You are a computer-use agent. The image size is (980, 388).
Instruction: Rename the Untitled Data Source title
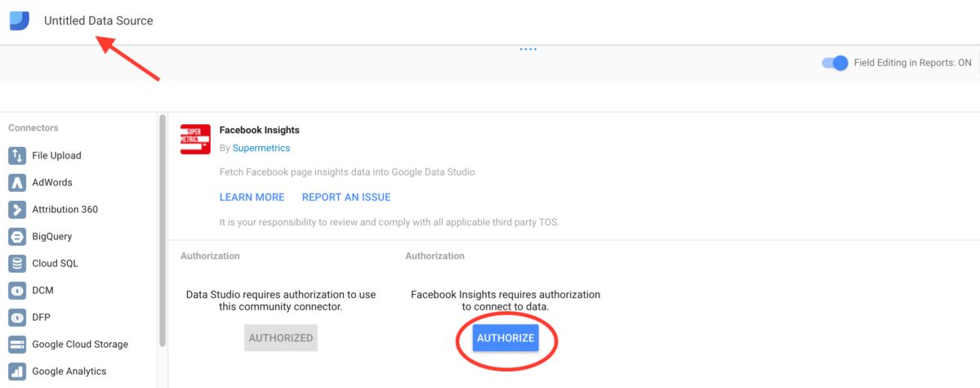(x=99, y=20)
